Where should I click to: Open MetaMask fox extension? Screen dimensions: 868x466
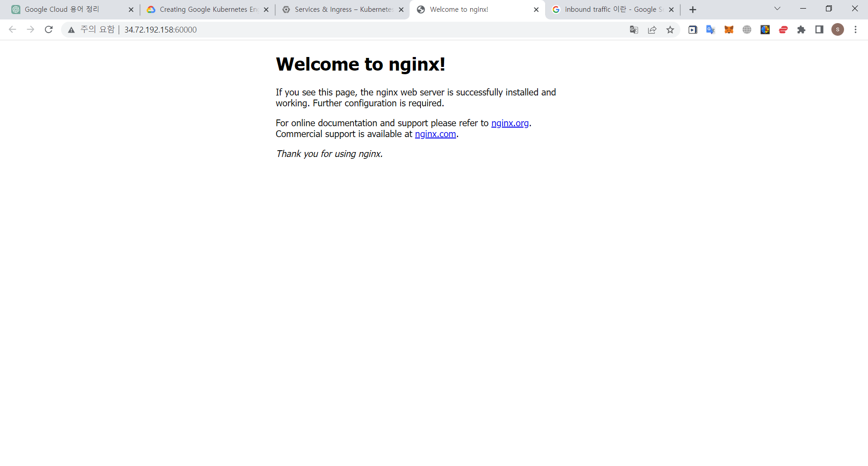tap(729, 29)
